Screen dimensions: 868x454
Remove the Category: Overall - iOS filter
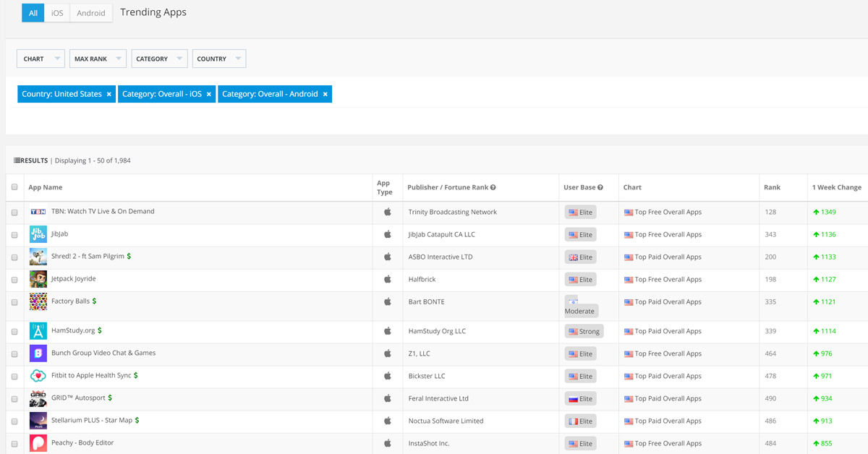pos(208,94)
